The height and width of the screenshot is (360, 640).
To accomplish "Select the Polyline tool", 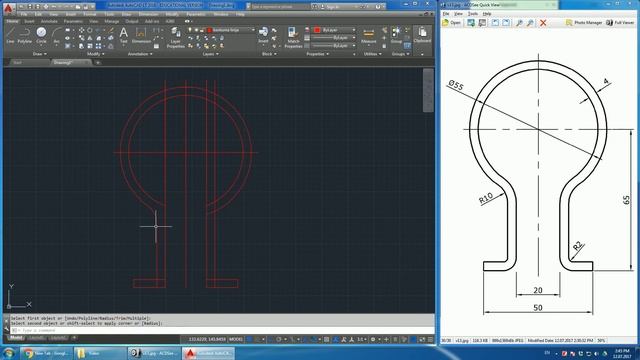I will (x=24, y=36).
